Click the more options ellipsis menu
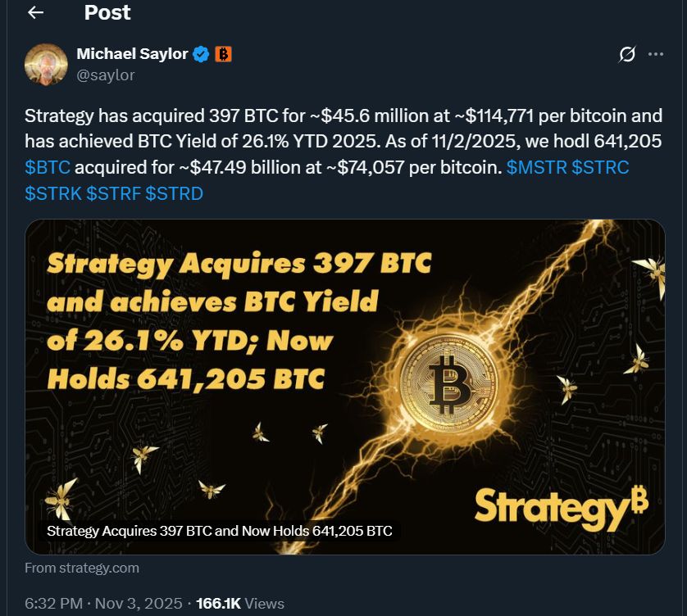Screen dimensions: 687x616 (x=656, y=53)
